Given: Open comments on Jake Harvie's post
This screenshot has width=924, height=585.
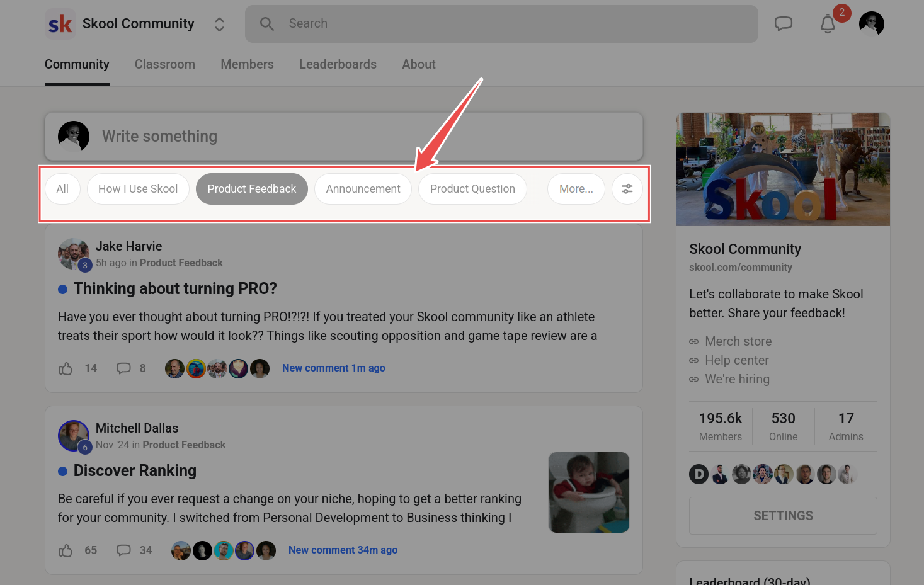Looking at the screenshot, I should pyautogui.click(x=123, y=368).
